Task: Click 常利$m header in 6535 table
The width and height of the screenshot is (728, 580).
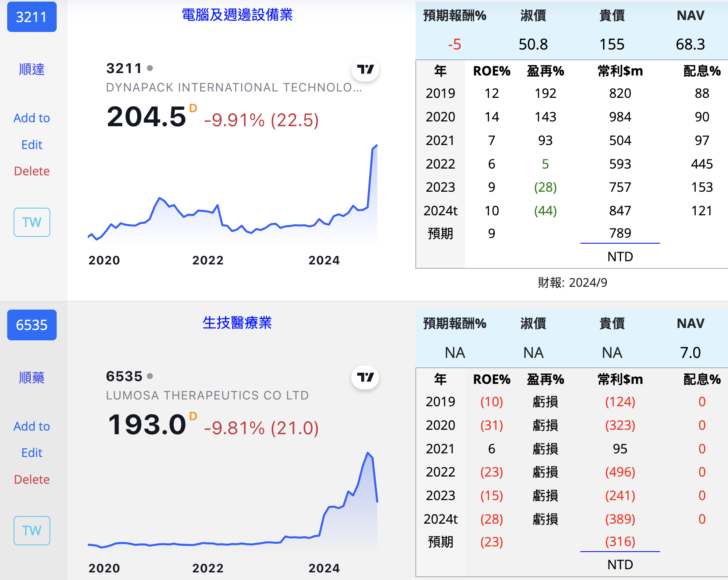Action: point(620,379)
